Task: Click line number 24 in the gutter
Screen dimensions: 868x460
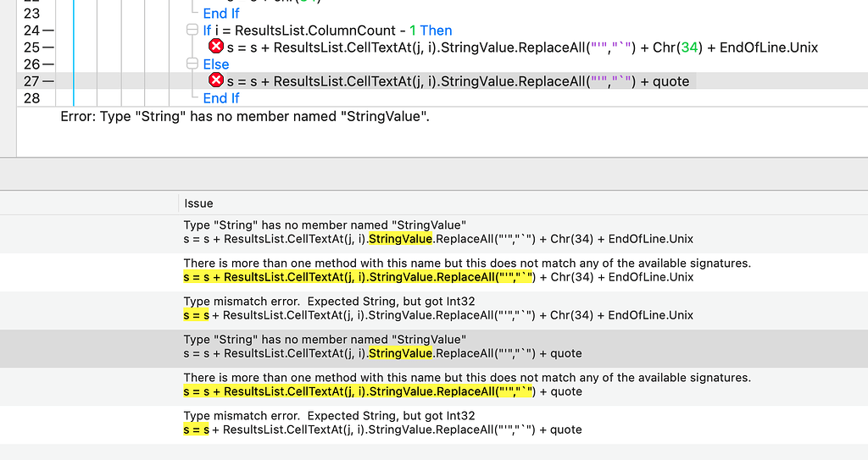Action: coord(31,30)
